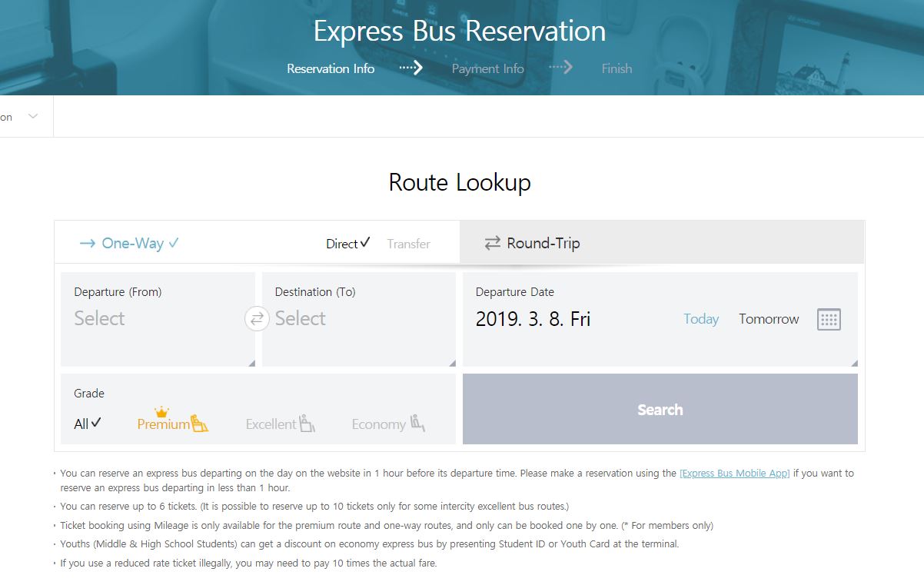Click the Economy seat icon
Viewport: 924px width, 585px height.
point(417,423)
